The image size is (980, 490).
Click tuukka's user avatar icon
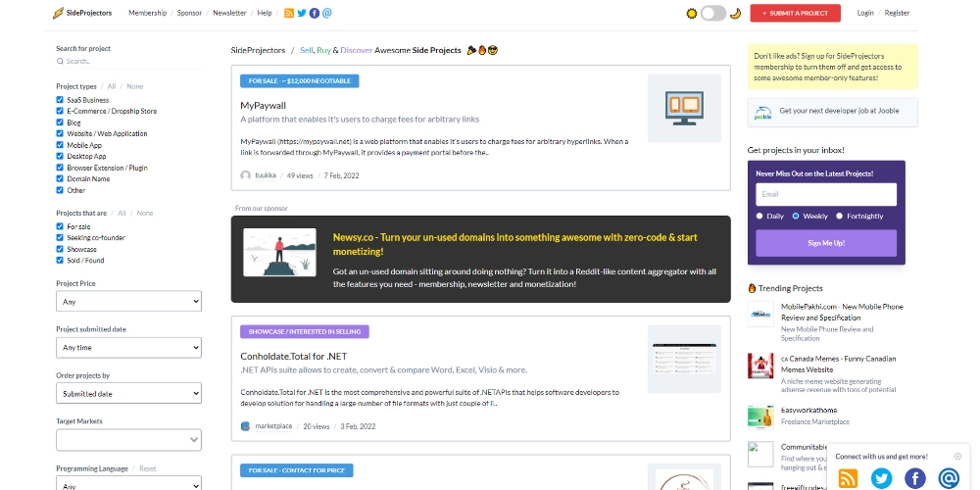246,175
